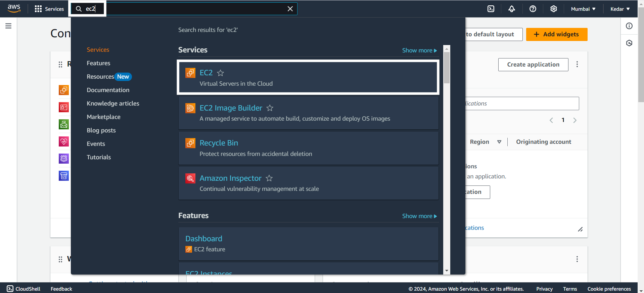Click the Amazon Inspector service icon
The image size is (644, 293).
[x=190, y=178]
